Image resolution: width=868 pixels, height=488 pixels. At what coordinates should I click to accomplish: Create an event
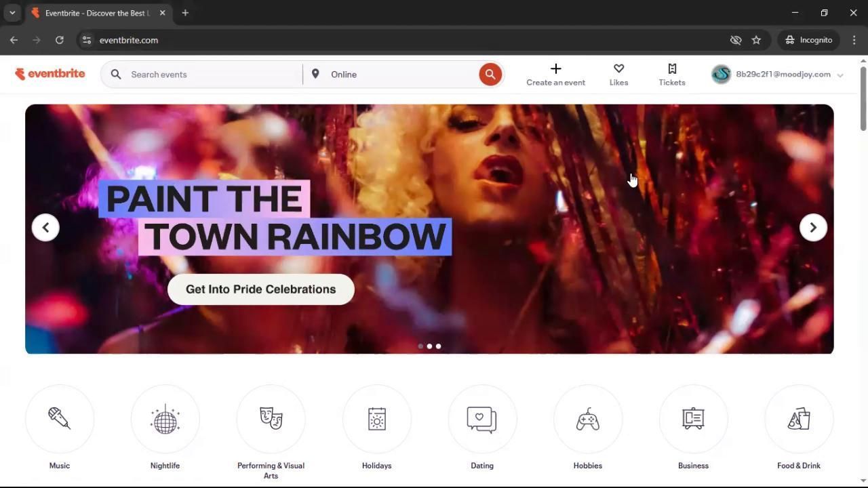point(555,74)
